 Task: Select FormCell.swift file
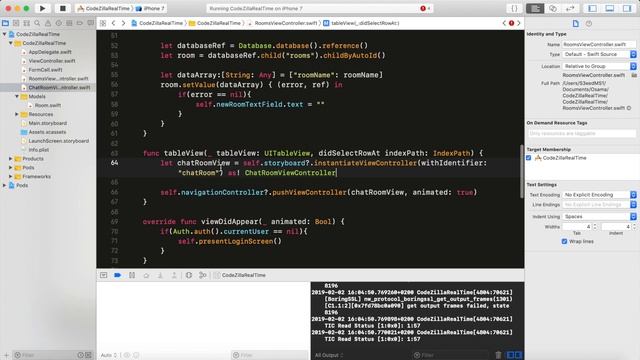pos(45,70)
